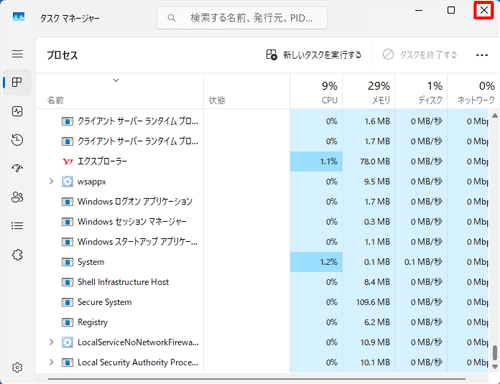Click the 9.5 MB memory cell for wsappx
The image size is (500, 384).
pyautogui.click(x=369, y=182)
